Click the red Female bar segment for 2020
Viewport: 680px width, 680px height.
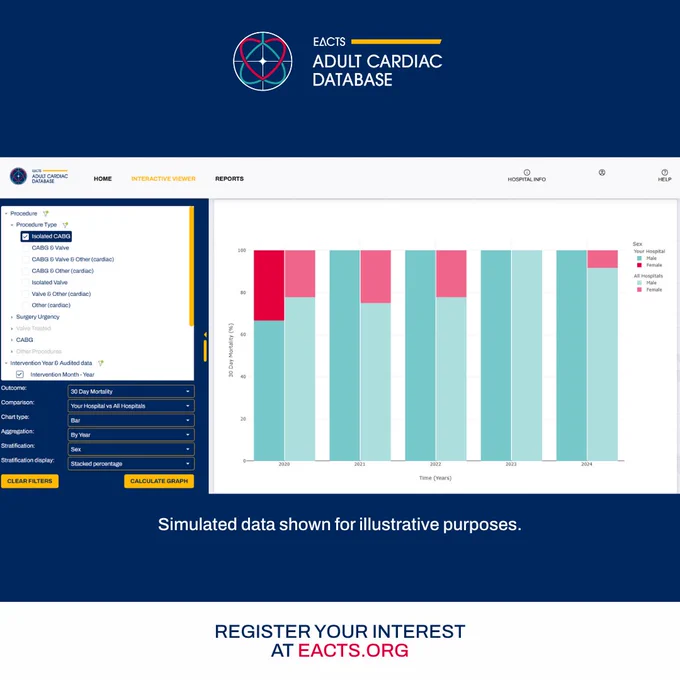[x=269, y=285]
